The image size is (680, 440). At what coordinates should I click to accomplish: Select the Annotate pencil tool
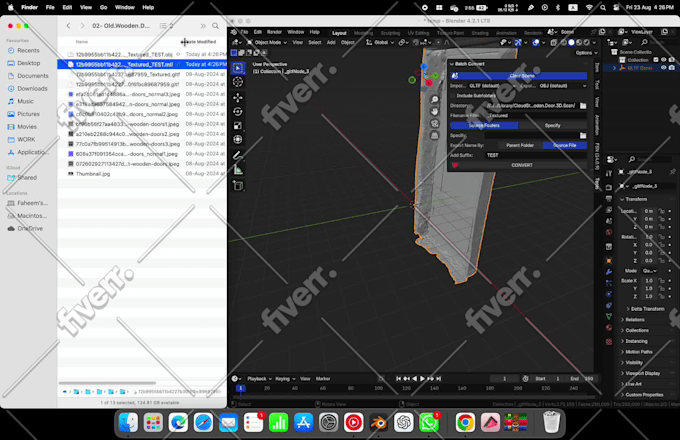238,155
